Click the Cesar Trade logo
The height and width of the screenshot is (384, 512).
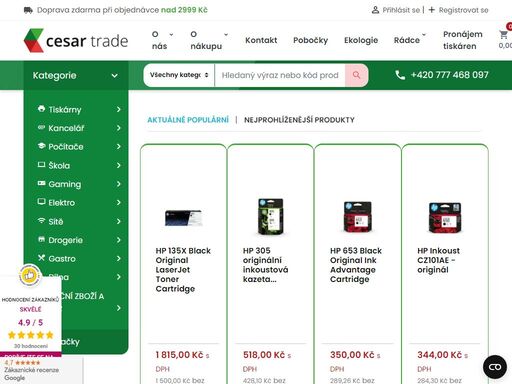point(76,40)
